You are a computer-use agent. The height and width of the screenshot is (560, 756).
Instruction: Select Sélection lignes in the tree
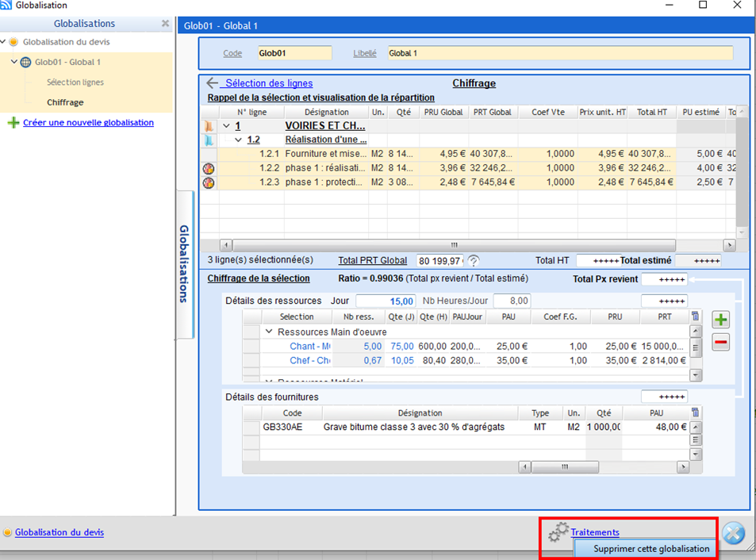tap(75, 82)
